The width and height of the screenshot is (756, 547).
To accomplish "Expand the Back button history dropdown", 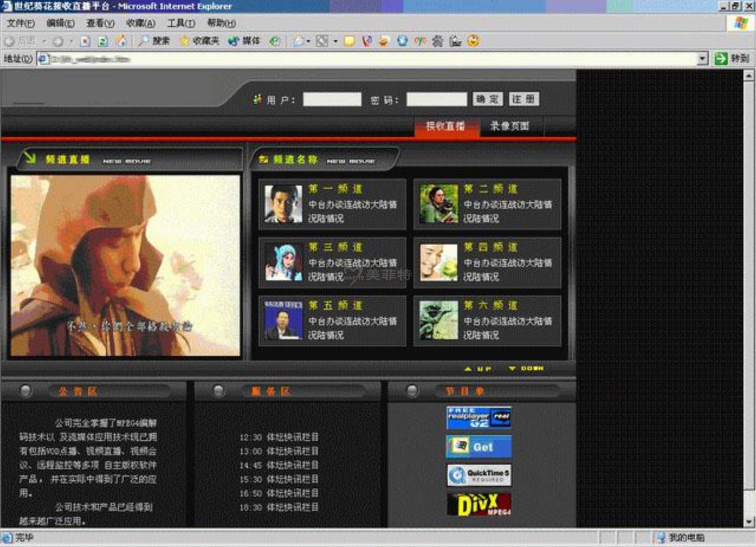I will coord(44,41).
